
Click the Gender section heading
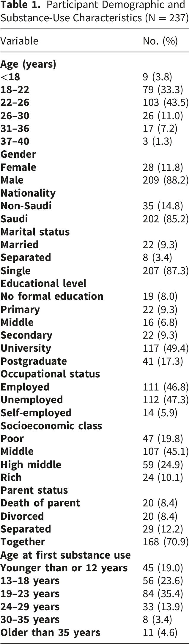click(18, 154)
